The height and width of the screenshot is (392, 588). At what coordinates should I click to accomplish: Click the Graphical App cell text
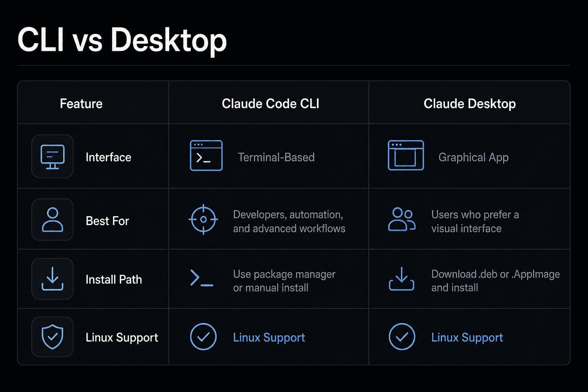click(x=474, y=157)
